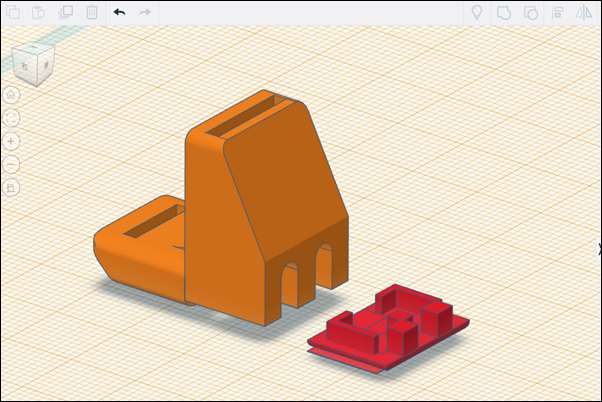602x402 pixels.
Task: Toggle the perspective orthographic view button
Action: tap(11, 188)
